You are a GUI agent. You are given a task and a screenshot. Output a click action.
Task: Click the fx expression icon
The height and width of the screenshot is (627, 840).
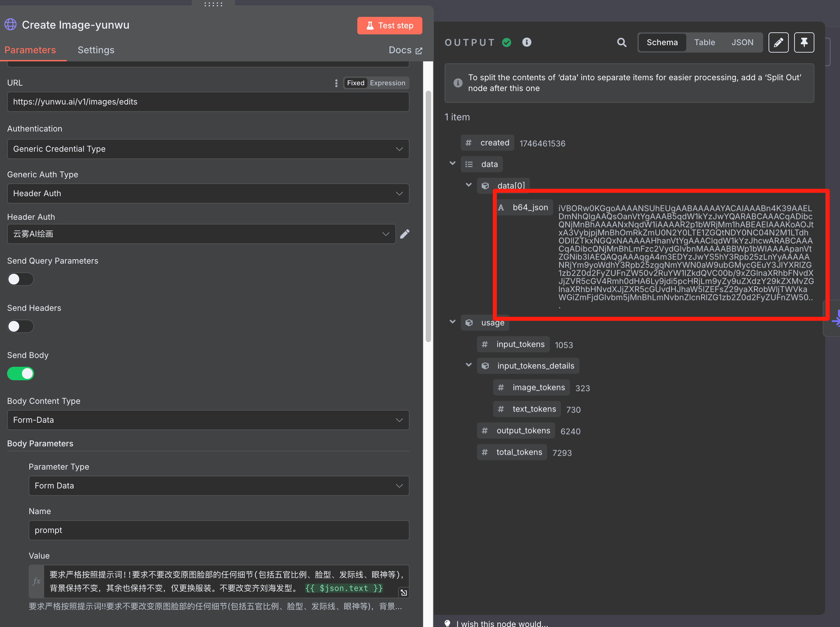click(x=36, y=581)
